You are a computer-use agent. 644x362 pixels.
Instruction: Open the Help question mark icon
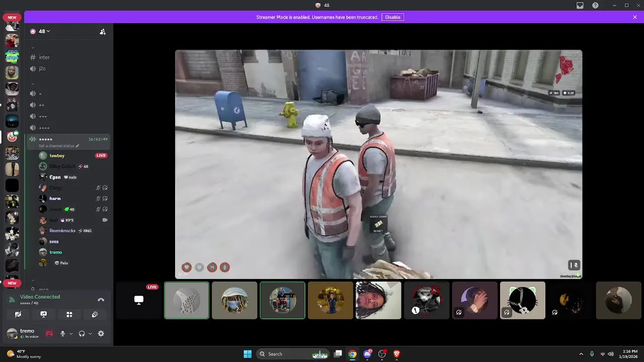pos(596,6)
